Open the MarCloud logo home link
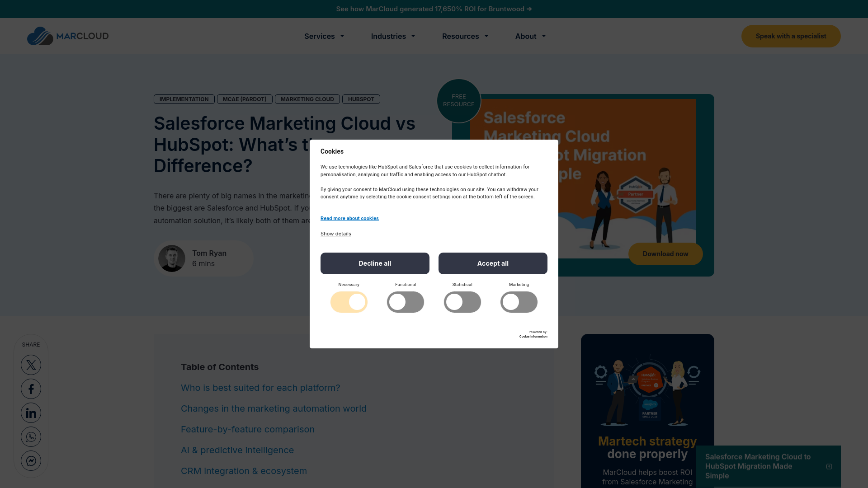Viewport: 868px width, 488px height. (x=68, y=36)
